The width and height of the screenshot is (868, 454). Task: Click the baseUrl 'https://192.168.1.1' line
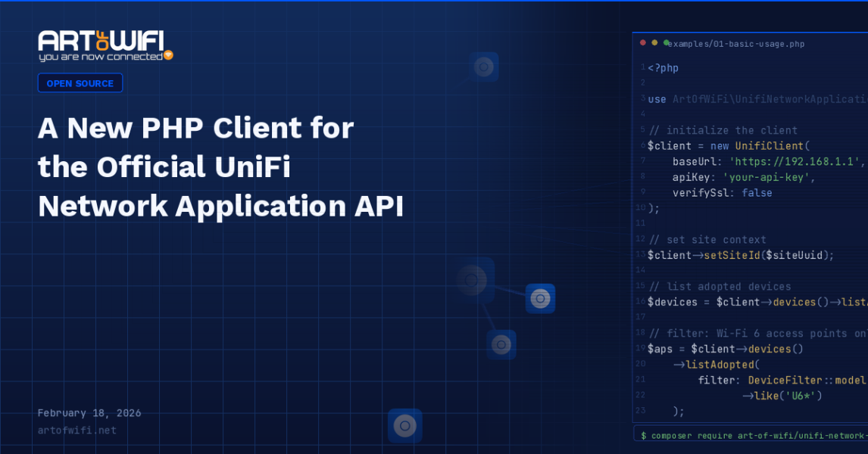click(769, 161)
